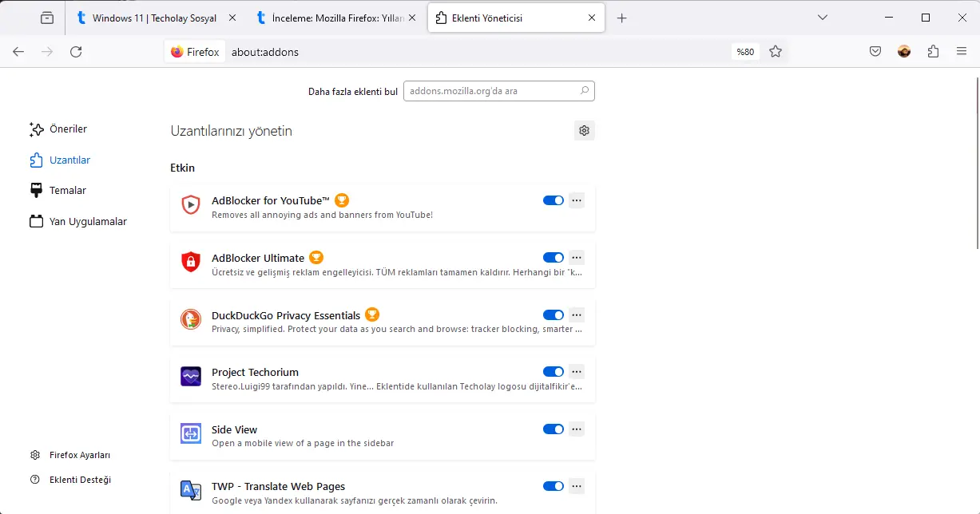Click recommended badge next to DuckDuckGo Privacy Essentials

tap(372, 314)
